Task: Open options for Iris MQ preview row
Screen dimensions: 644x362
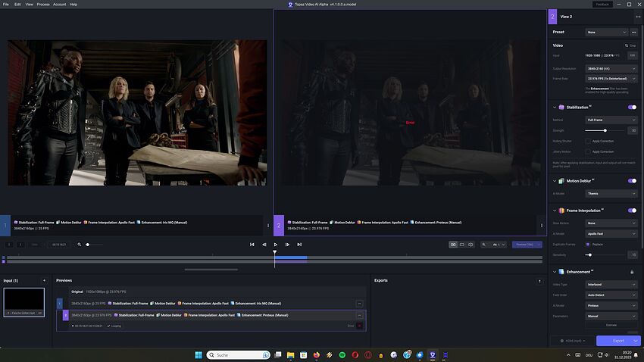Action: click(359, 304)
